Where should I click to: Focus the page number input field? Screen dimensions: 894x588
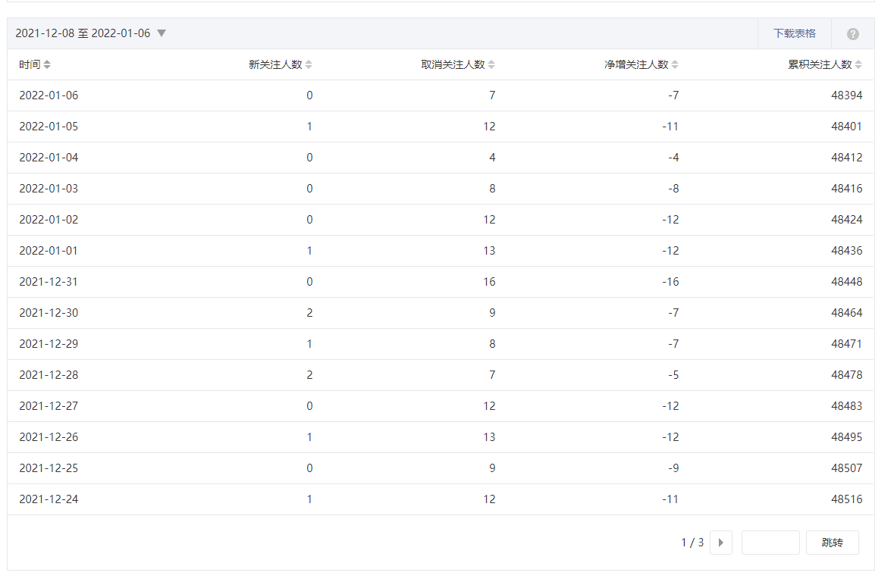(x=770, y=543)
